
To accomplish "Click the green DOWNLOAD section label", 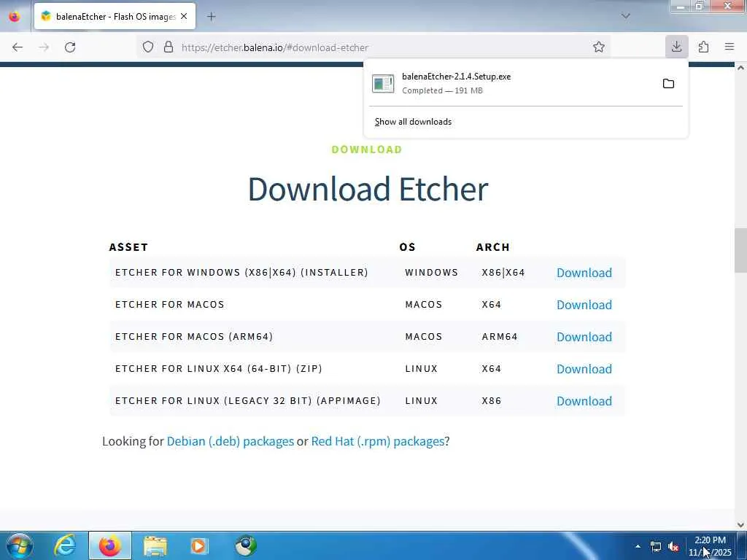I will 367,149.
